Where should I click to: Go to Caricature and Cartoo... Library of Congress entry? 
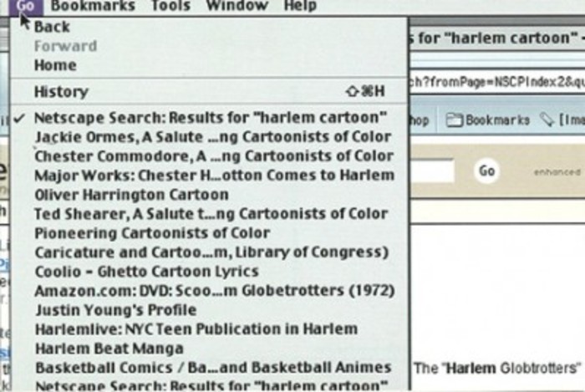(x=209, y=252)
